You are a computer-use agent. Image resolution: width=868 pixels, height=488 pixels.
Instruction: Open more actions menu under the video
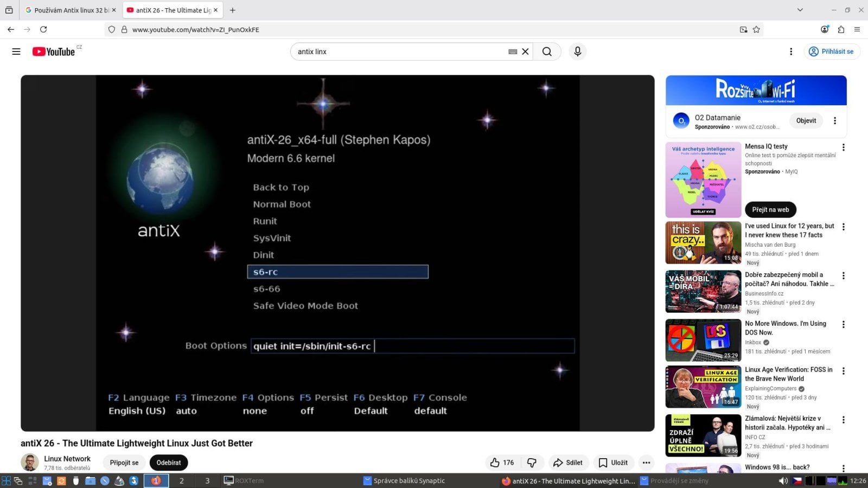coord(646,463)
